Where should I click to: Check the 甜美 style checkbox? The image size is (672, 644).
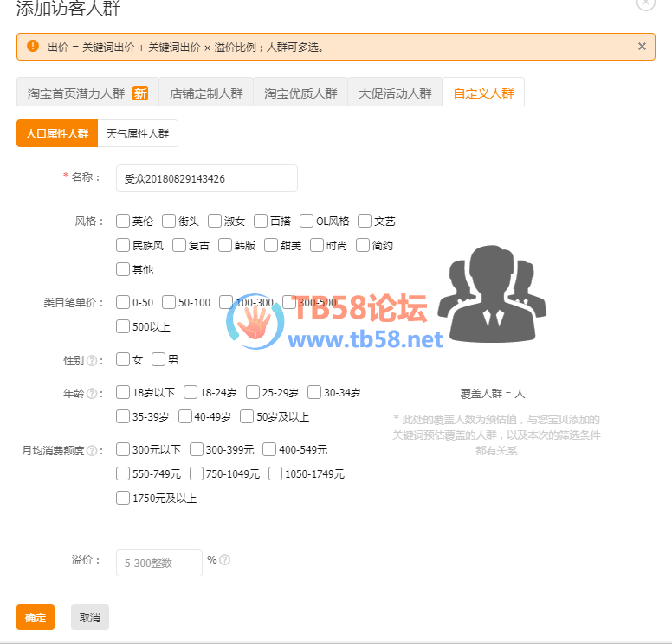(271, 245)
